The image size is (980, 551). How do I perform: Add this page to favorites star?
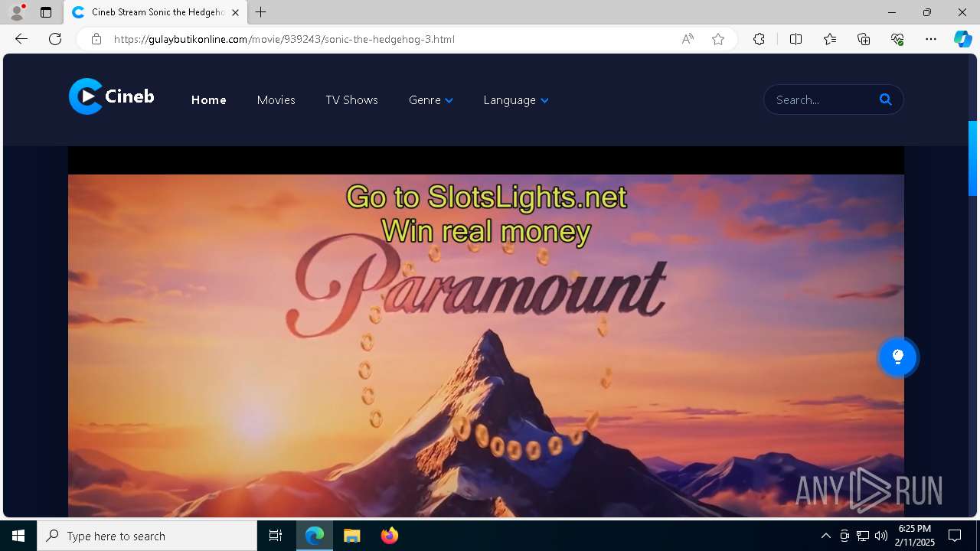click(718, 39)
